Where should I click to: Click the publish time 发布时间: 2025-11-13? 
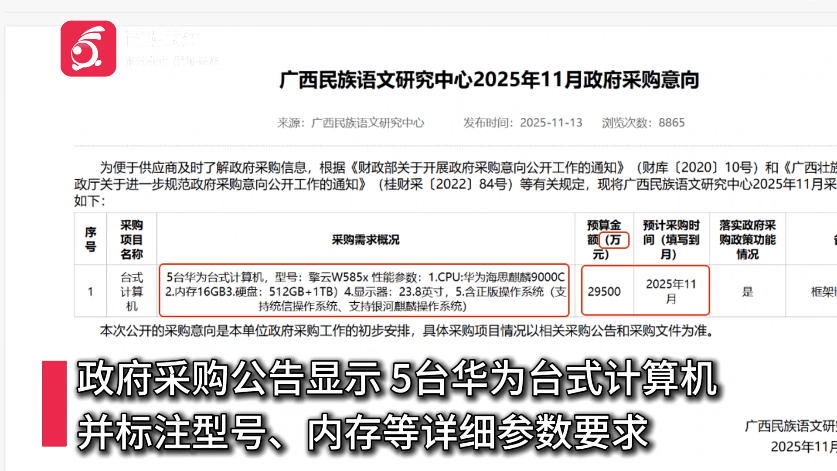(523, 123)
